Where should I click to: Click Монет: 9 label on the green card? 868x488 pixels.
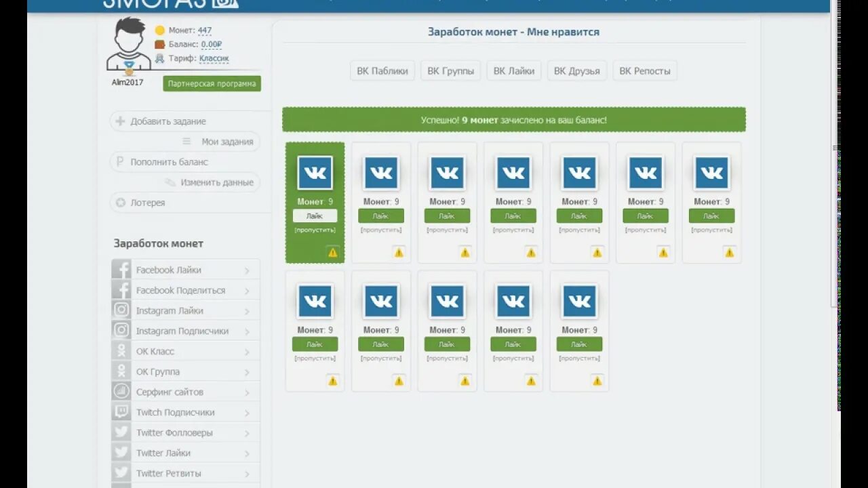[x=315, y=201]
